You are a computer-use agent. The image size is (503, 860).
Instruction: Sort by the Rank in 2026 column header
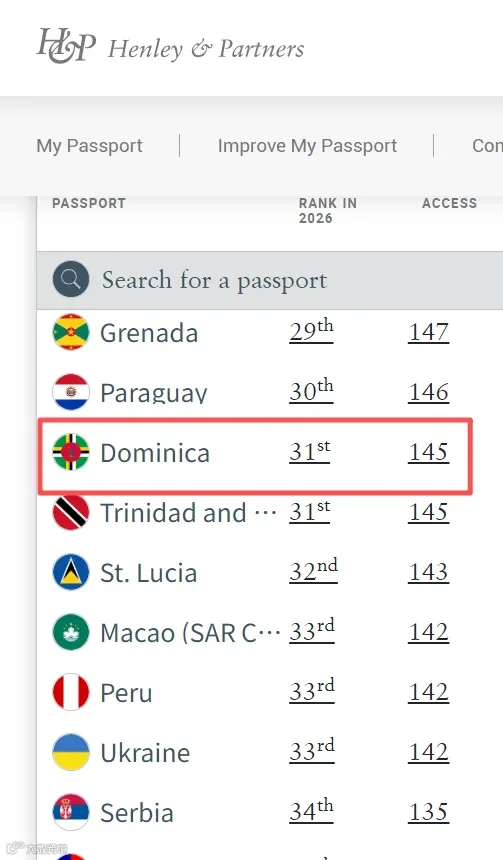327,211
